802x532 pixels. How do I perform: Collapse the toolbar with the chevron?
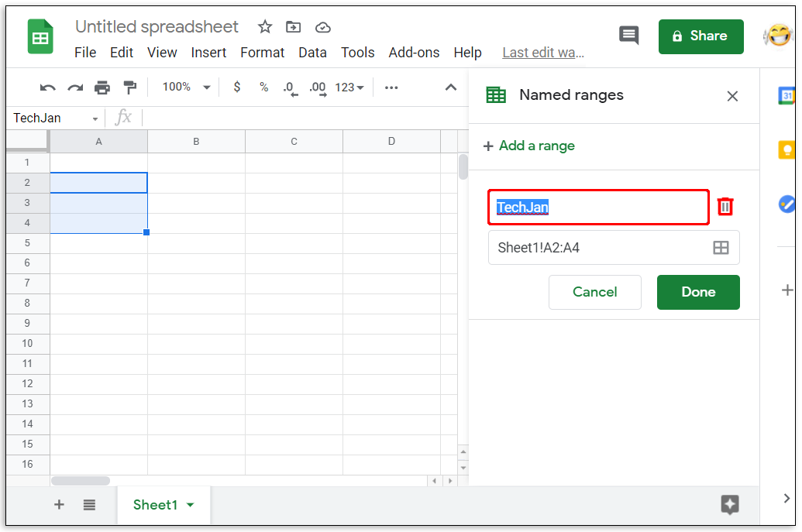point(451,88)
